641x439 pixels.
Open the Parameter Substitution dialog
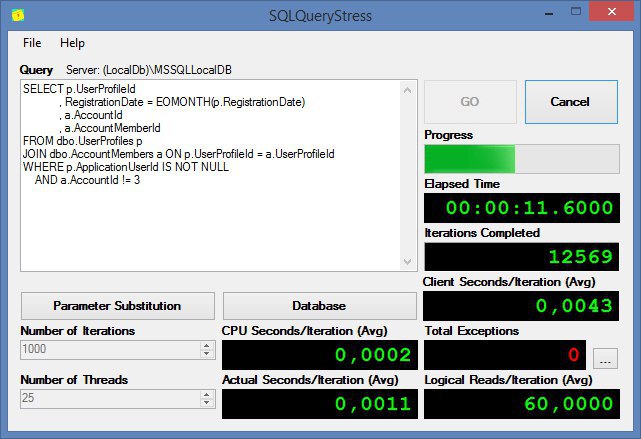[x=117, y=306]
